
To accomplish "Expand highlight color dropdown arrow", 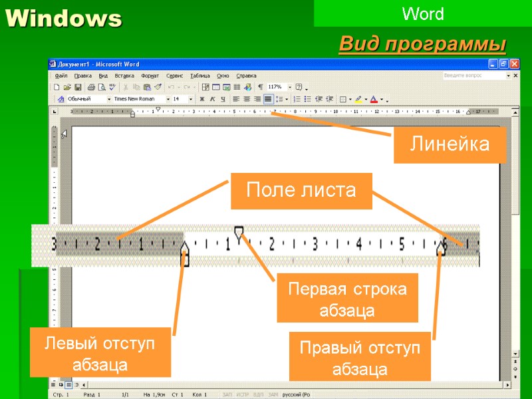I will [366, 99].
